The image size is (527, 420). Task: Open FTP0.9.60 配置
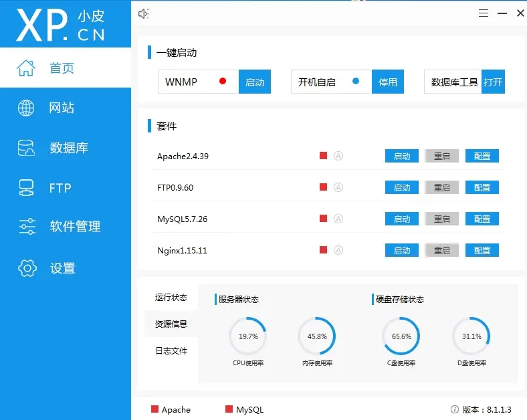click(x=482, y=187)
